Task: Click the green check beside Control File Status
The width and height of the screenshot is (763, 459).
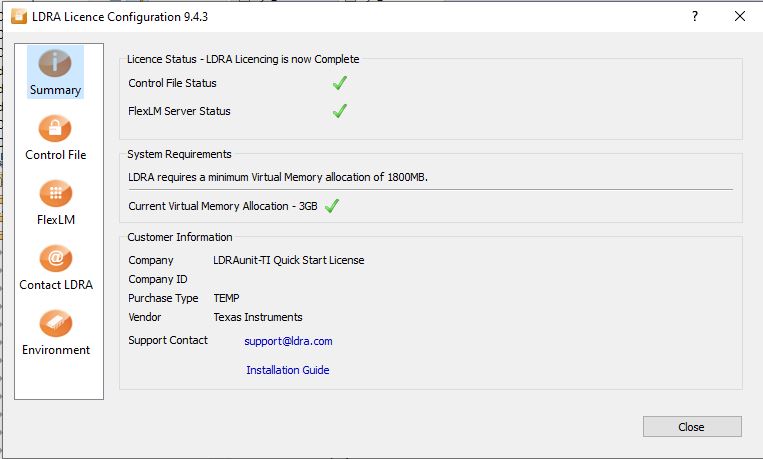Action: 340,83
